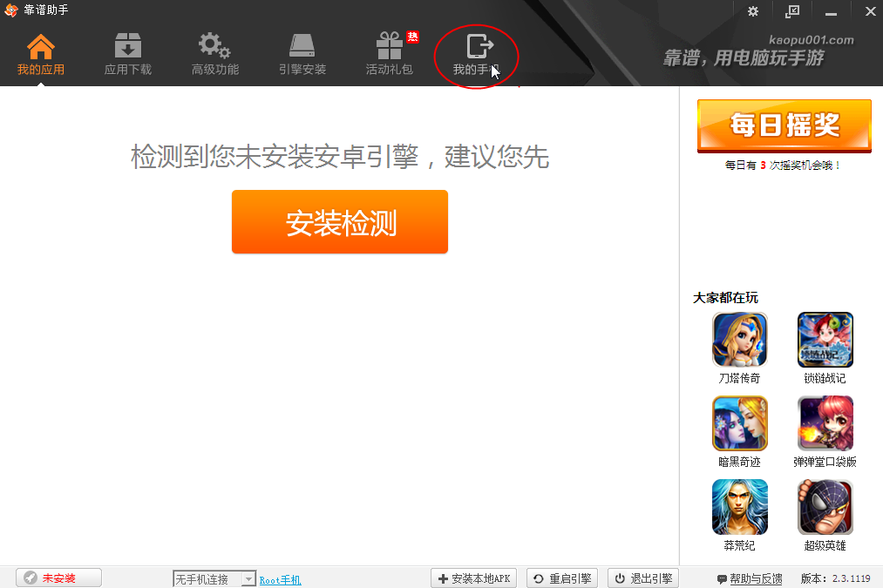Open the 弹弹堂口袋版 game icon
The image size is (883, 588).
(x=825, y=423)
